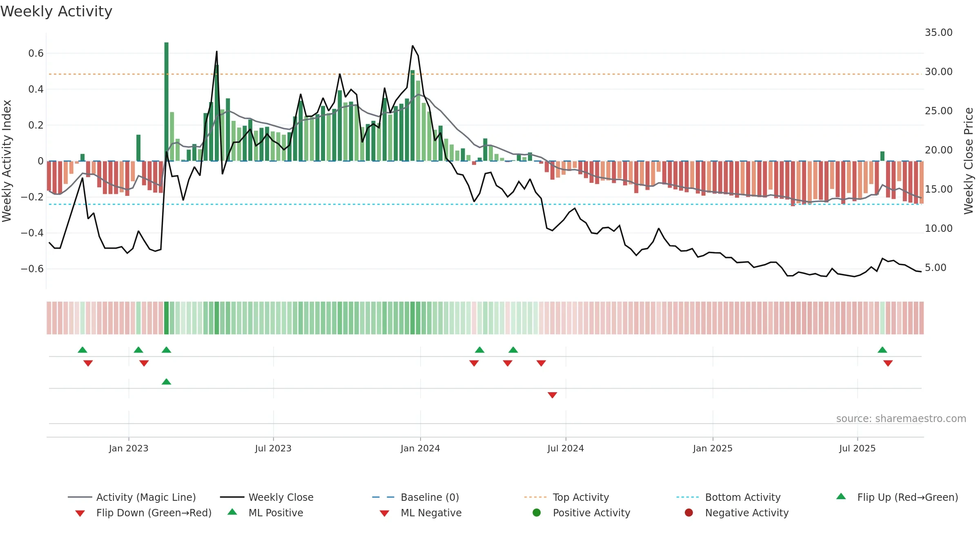Select the ML Positive triangle marker in early 2023

[x=166, y=382]
